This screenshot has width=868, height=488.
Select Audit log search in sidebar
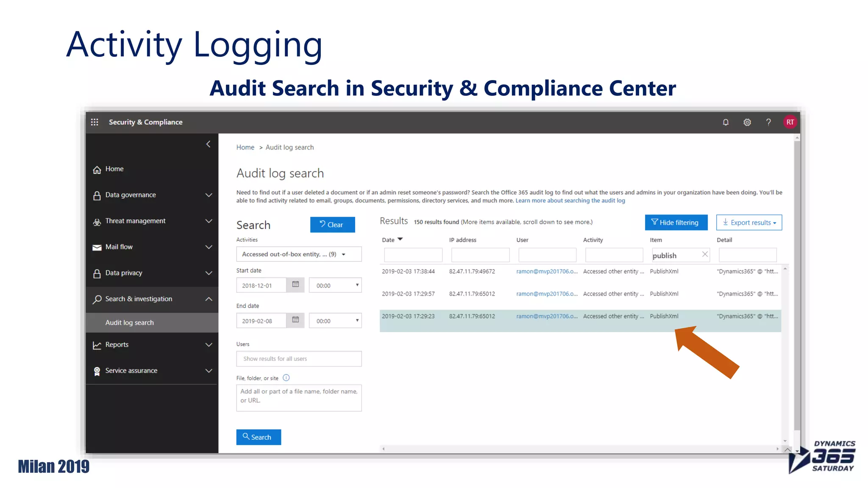pos(152,322)
